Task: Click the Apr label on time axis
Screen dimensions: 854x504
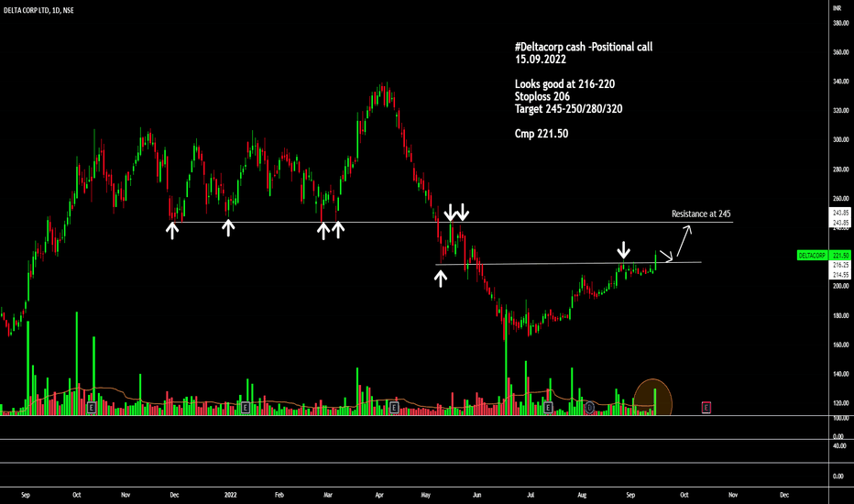Action: point(379,495)
